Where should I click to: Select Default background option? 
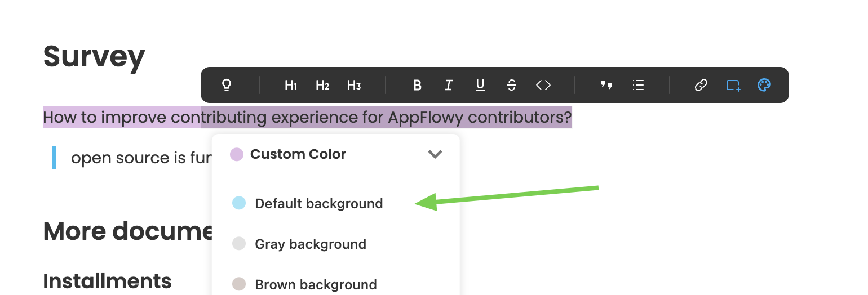[336, 203]
